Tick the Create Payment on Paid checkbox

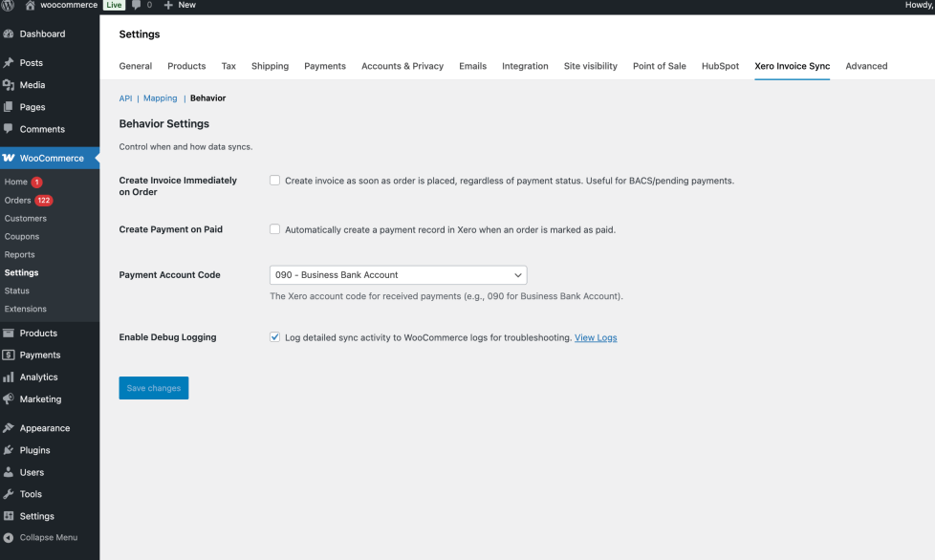click(x=275, y=229)
